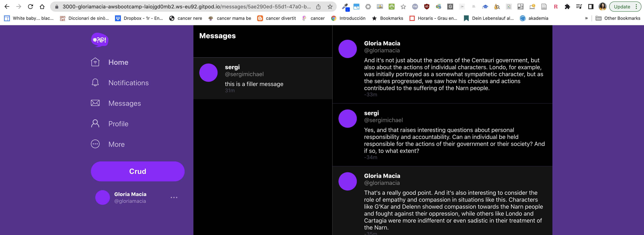Open the Chrome extensions puzzle piece icon

[x=567, y=7]
